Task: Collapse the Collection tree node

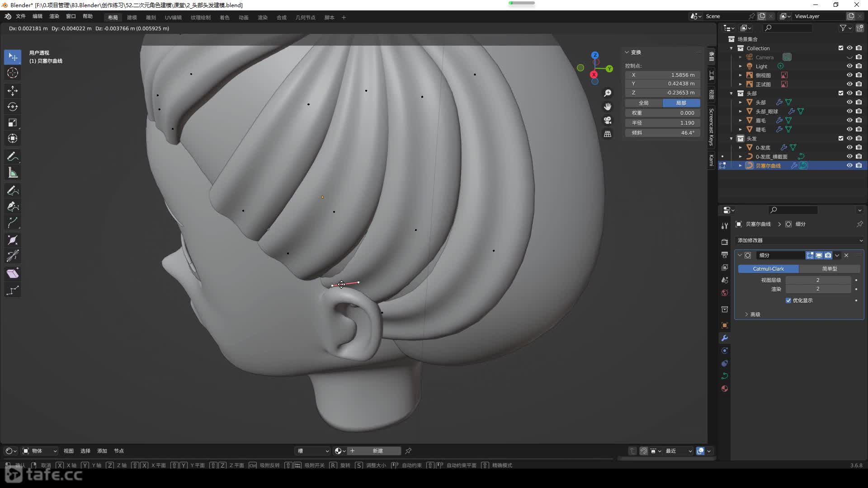Action: click(x=731, y=48)
